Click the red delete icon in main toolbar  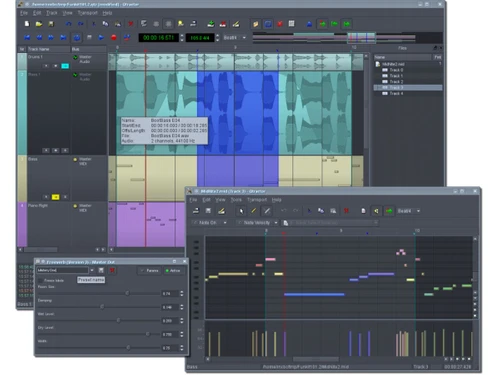tap(131, 24)
